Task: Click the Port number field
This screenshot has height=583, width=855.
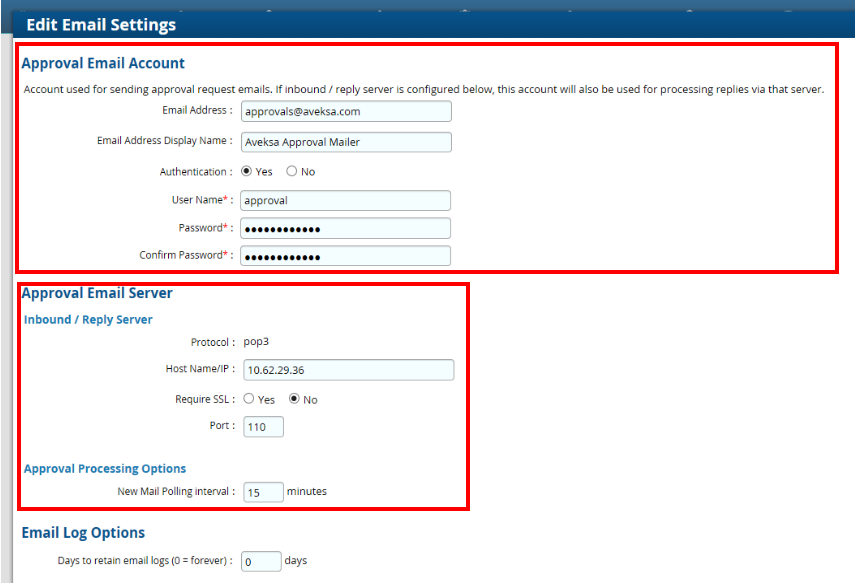Action: 262,426
